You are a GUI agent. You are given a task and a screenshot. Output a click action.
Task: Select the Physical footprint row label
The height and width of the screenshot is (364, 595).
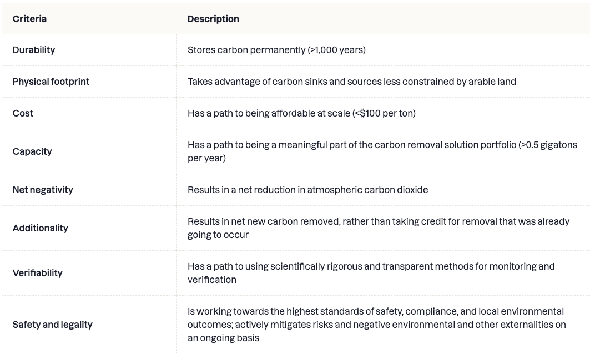[51, 82]
